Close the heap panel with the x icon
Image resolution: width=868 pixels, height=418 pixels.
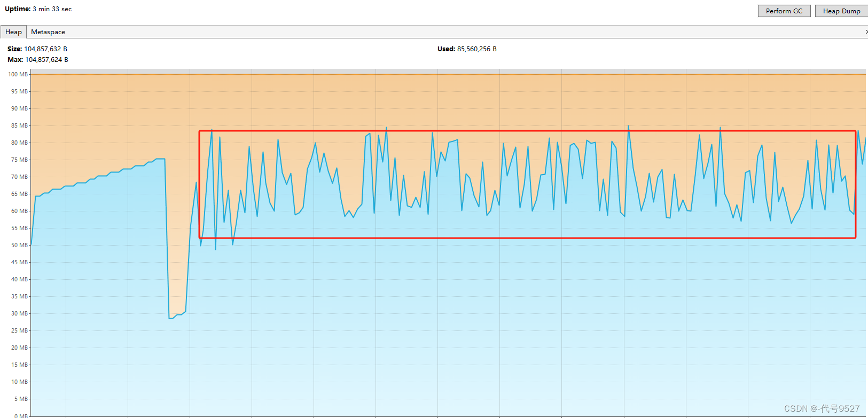pyautogui.click(x=866, y=32)
